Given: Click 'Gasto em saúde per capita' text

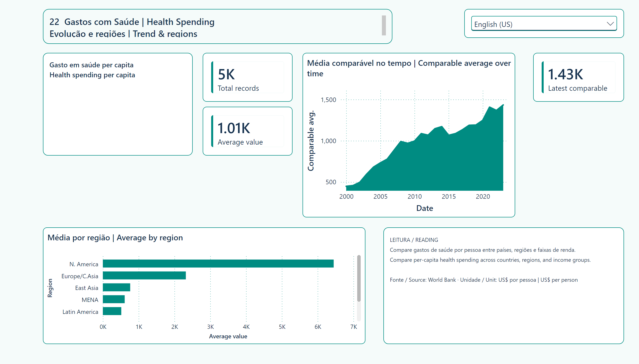Looking at the screenshot, I should tap(91, 65).
